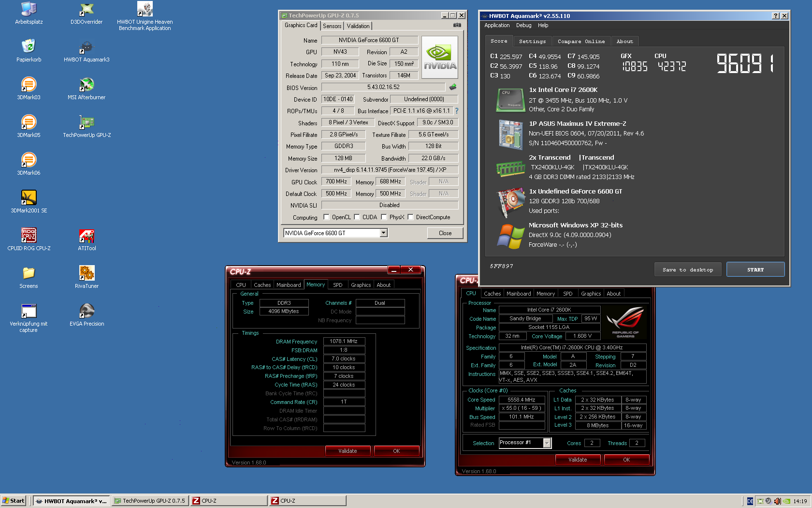
Task: Click the Core Speed value 5558.4 MHz
Action: (522, 400)
